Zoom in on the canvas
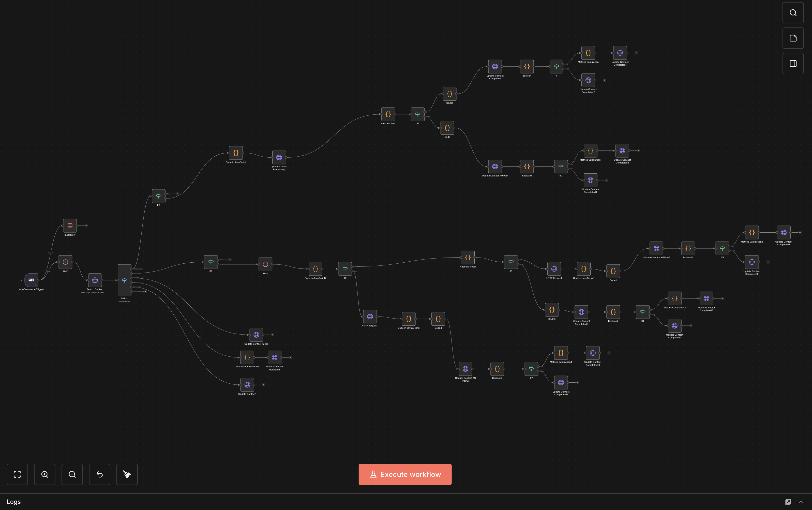The height and width of the screenshot is (510, 812). 44,474
